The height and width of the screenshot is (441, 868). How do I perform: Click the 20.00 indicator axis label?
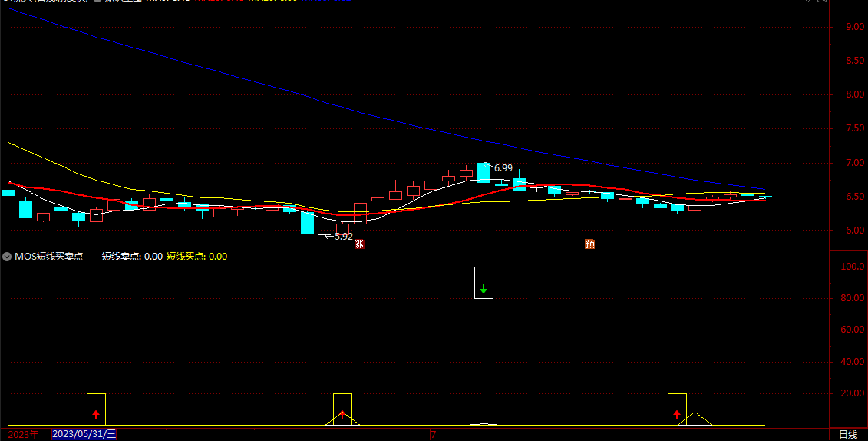853,394
